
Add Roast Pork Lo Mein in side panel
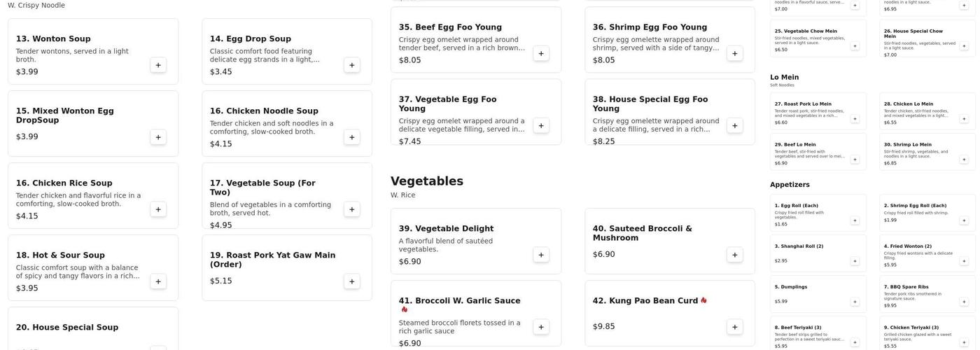click(855, 118)
